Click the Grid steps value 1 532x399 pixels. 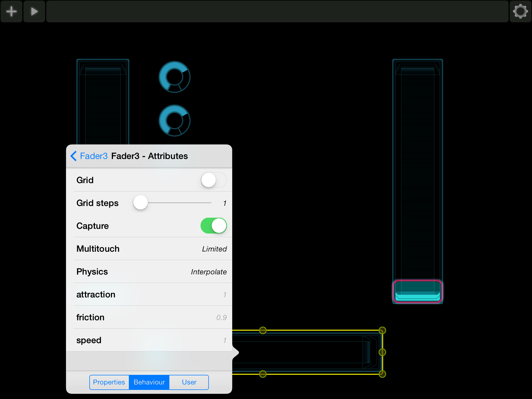225,203
